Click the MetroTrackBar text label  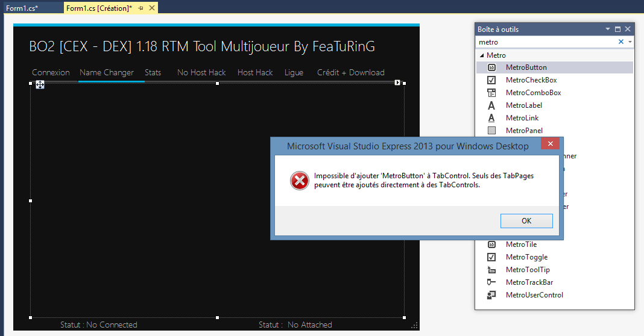(529, 282)
